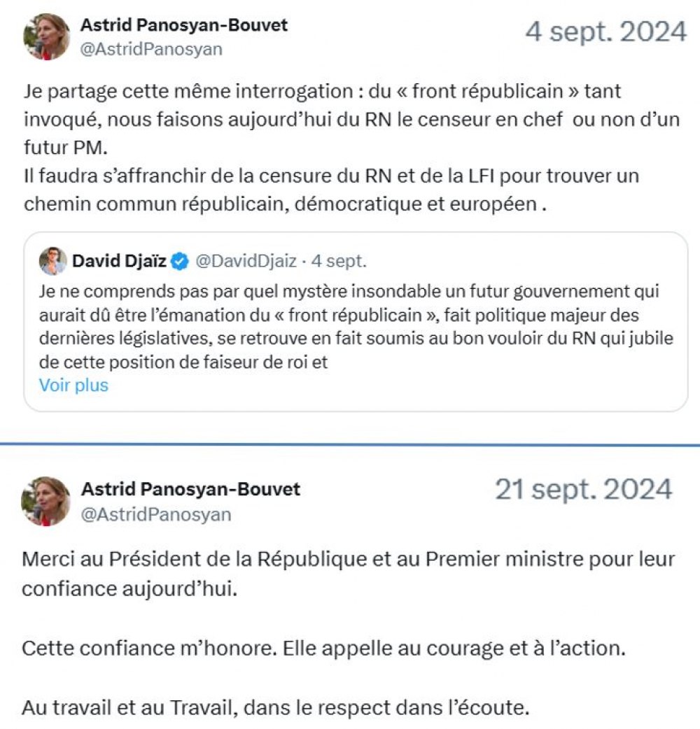This screenshot has height=729, width=700.
Task: Expand the quoted tweet with "Voir plus"
Action: (x=73, y=385)
